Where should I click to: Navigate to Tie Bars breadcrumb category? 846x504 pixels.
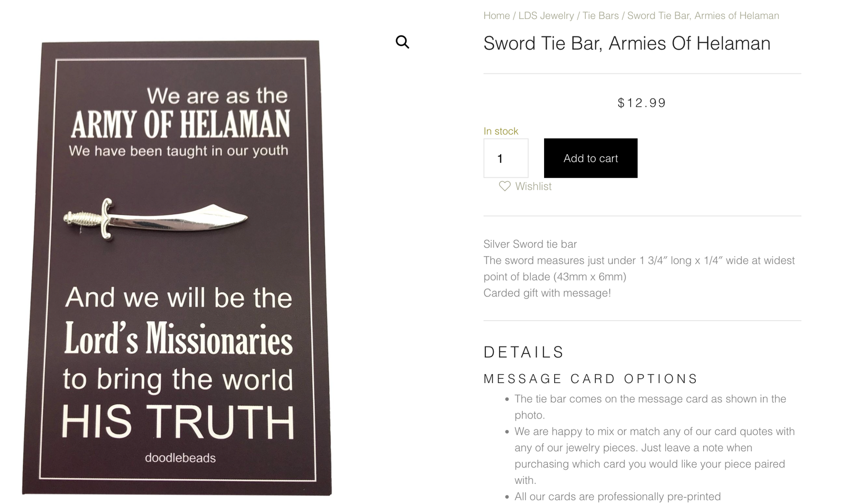[600, 16]
